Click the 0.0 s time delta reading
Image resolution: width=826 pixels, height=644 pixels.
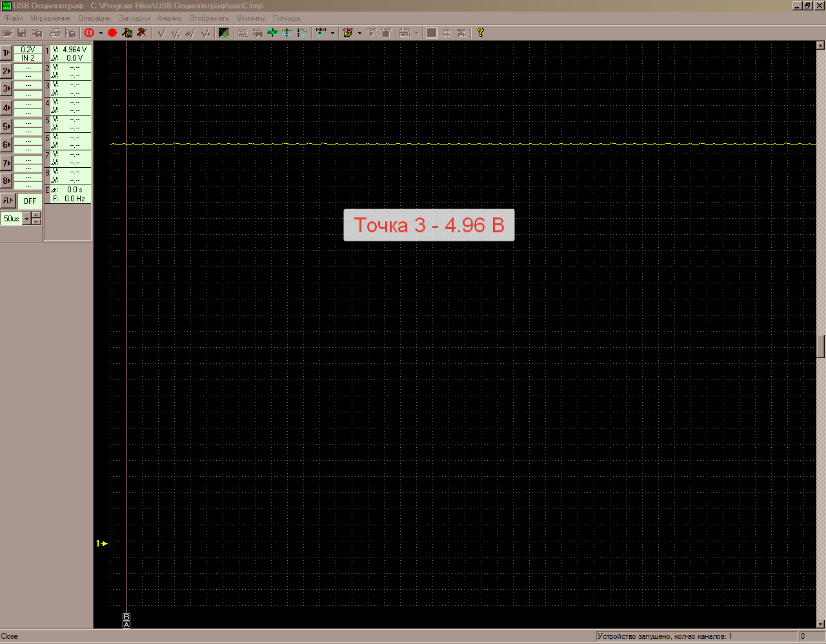[75, 190]
